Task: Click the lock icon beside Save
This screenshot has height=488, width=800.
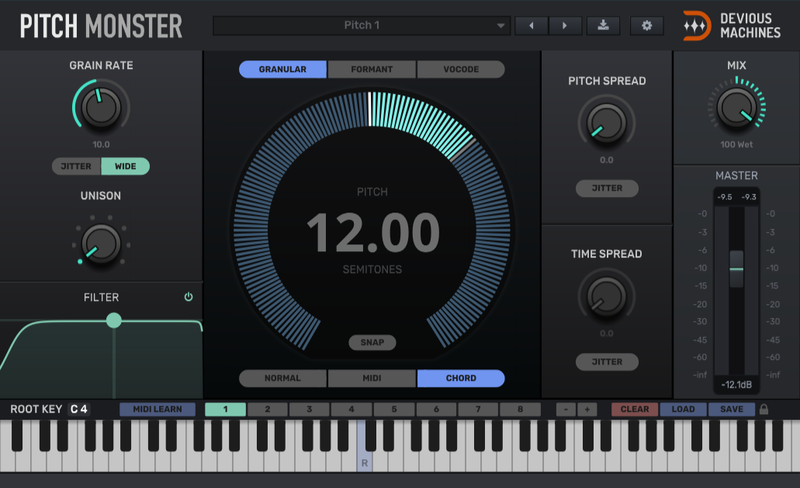Action: pyautogui.click(x=765, y=409)
